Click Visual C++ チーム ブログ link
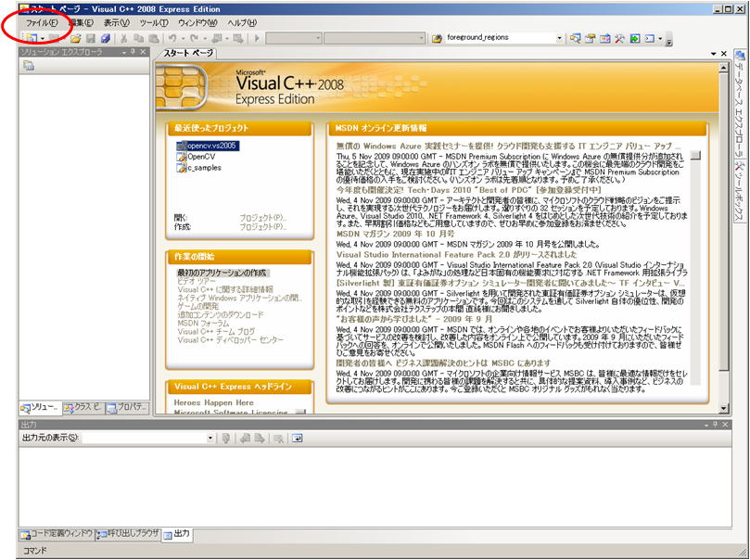 tap(216, 331)
